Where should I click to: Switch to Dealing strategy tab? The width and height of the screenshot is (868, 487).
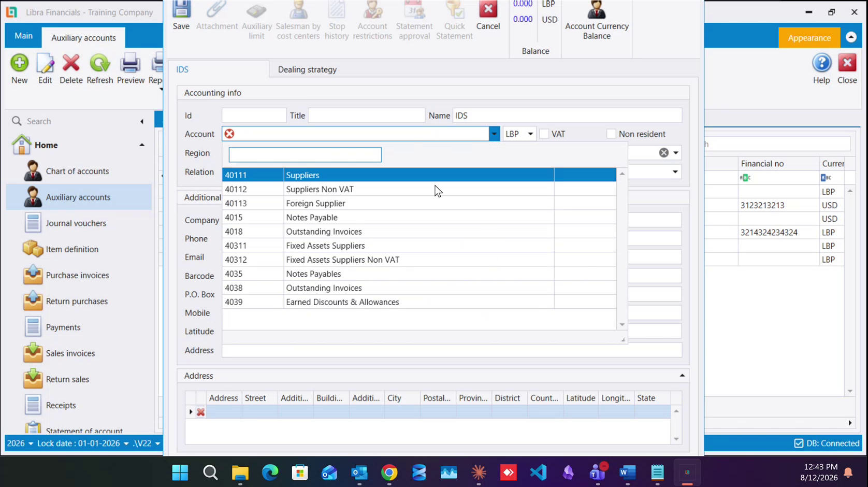point(307,69)
